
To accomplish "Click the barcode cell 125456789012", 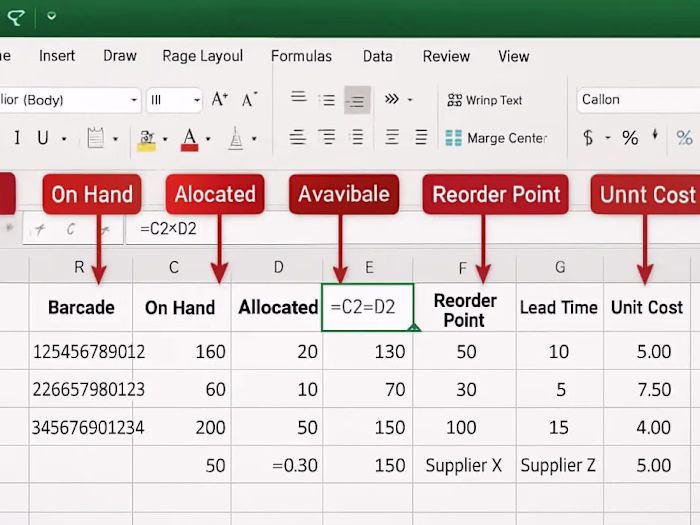I will click(81, 351).
